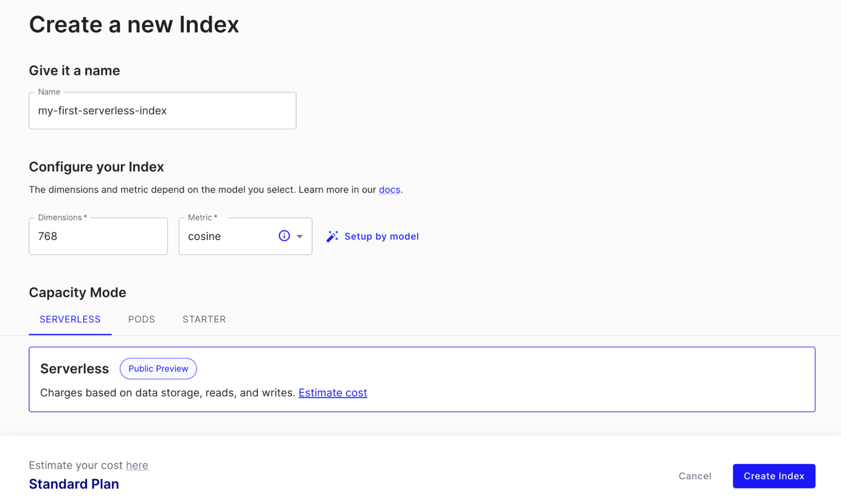841x504 pixels.
Task: Expand the Metric dropdown arrow
Action: (x=300, y=236)
